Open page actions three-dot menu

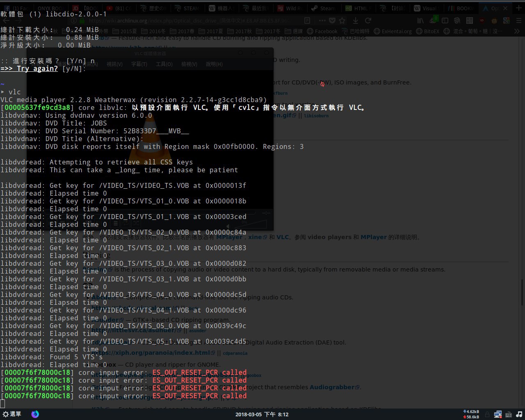[322, 20]
